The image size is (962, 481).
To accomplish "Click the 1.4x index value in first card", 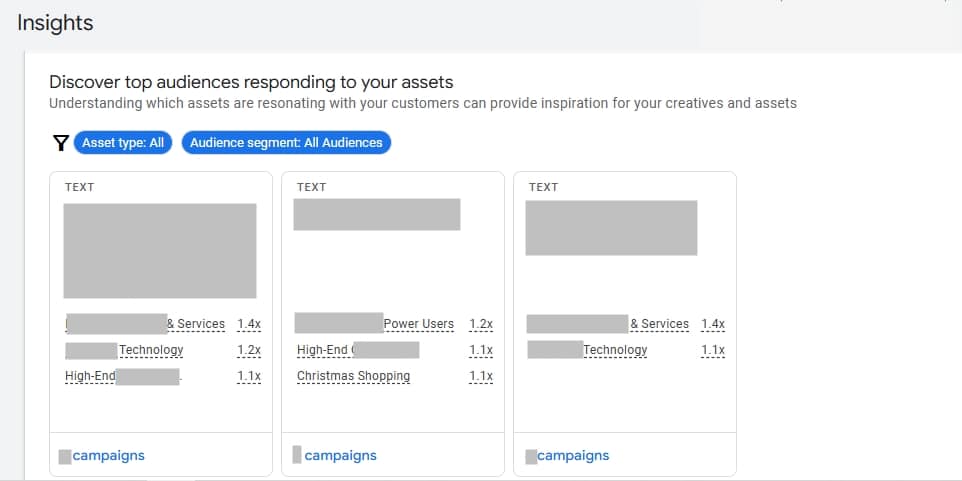I will click(249, 324).
